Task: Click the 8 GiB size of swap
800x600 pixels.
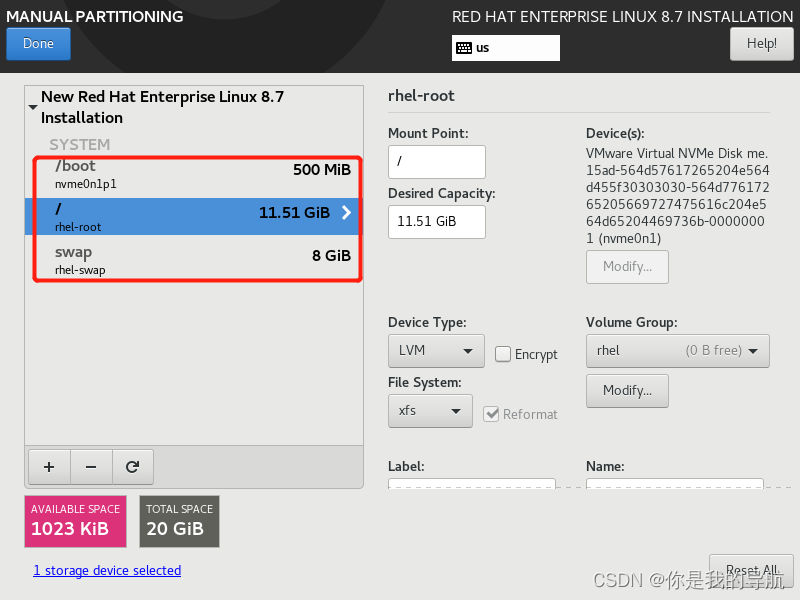Action: point(332,256)
